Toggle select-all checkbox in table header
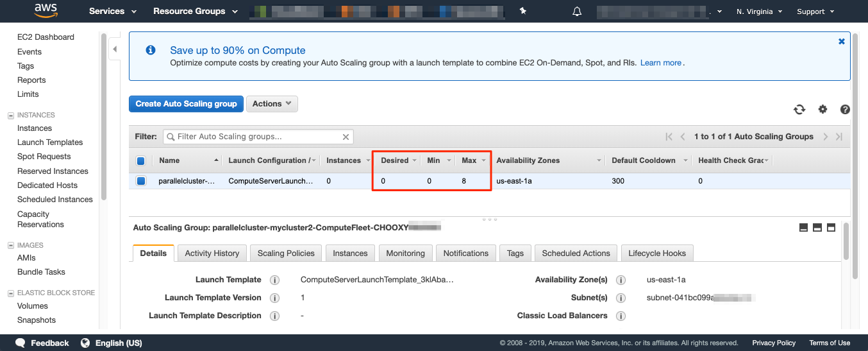Image resolution: width=868 pixels, height=351 pixels. pyautogui.click(x=141, y=161)
